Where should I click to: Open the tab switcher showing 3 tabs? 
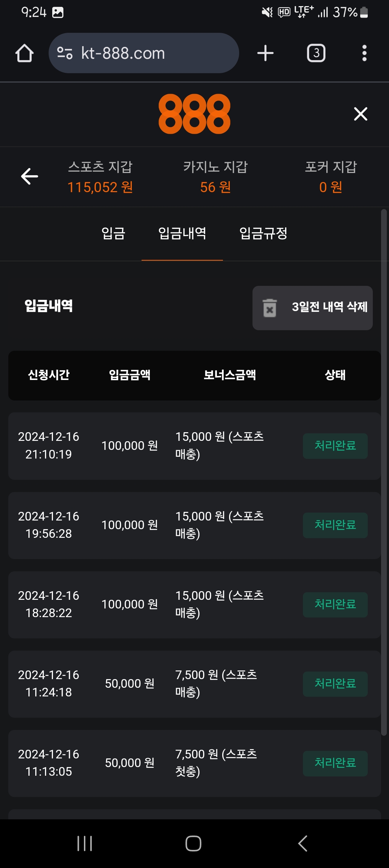pos(316,53)
